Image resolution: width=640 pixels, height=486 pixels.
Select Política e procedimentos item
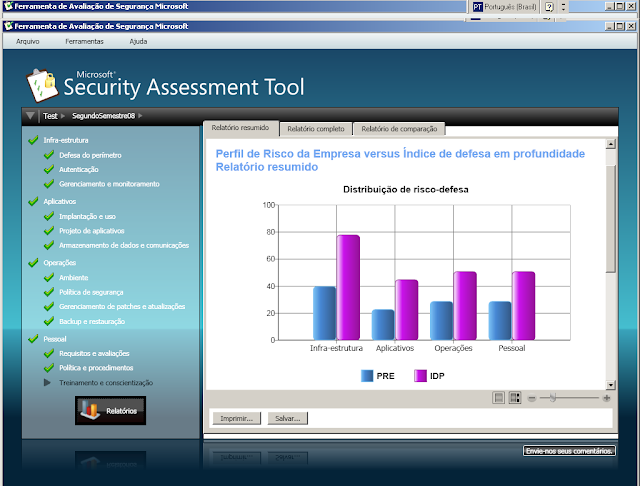(x=96, y=368)
